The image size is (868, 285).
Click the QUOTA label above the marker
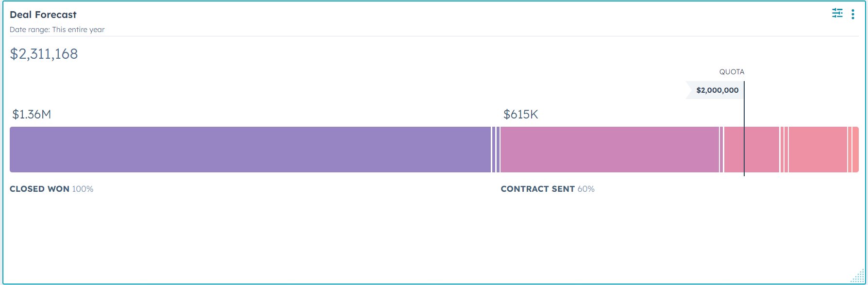point(732,72)
